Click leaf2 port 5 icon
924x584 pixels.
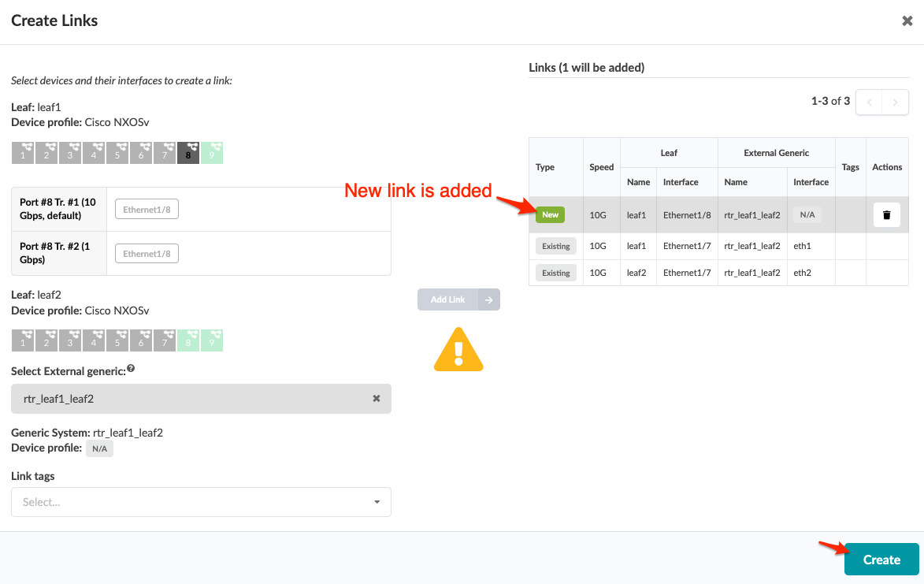click(117, 340)
